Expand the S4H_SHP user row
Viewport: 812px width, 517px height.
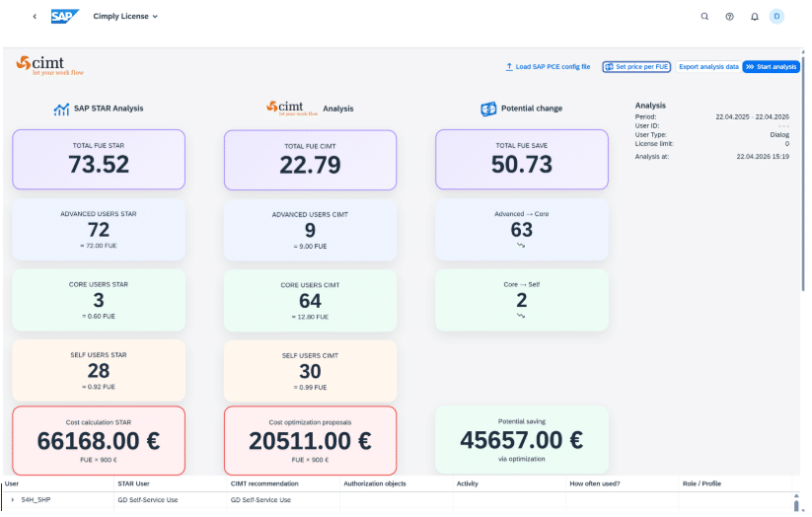point(13,500)
